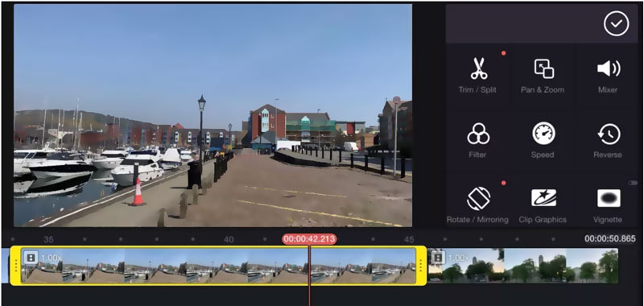Click the harbor video preview

(213, 115)
